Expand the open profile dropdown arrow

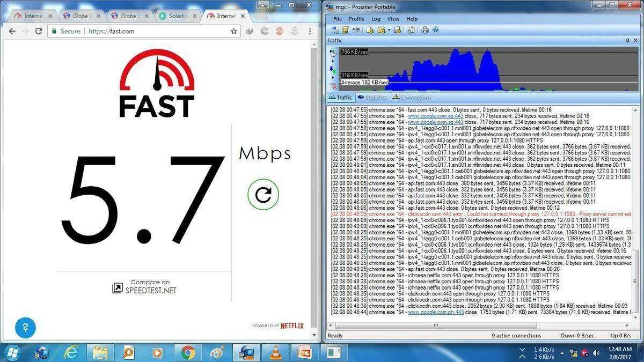389,30
